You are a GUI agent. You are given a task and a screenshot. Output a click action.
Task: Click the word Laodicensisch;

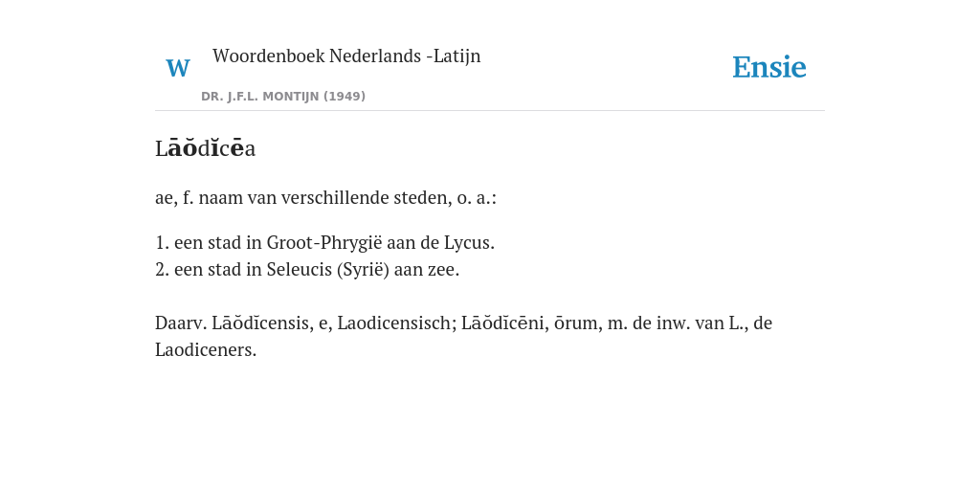coord(397,323)
